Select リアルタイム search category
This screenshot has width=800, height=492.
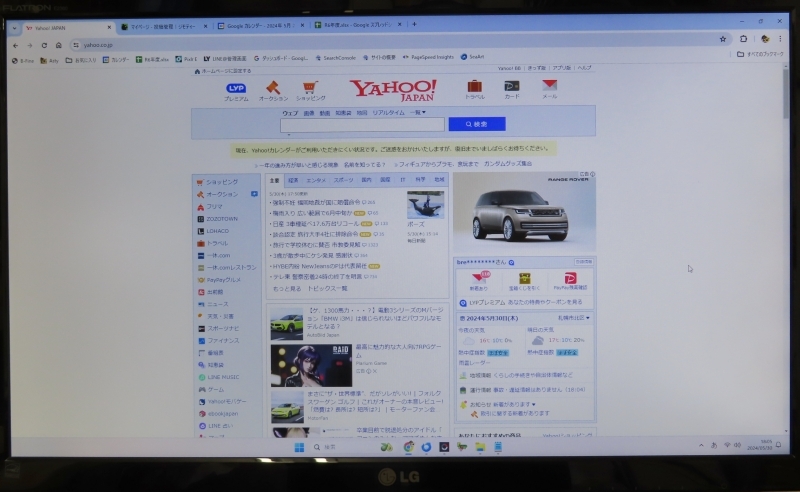(x=388, y=113)
